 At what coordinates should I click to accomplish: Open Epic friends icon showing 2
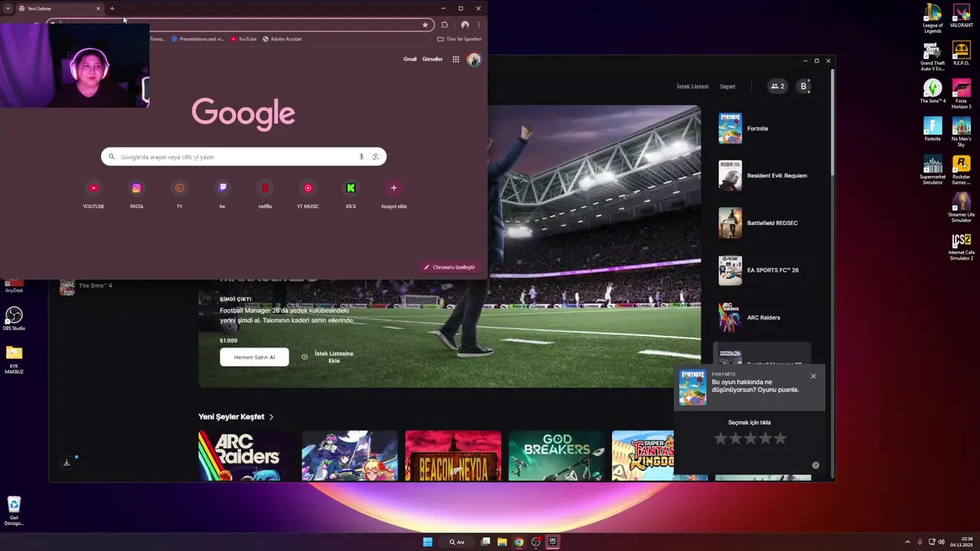pyautogui.click(x=777, y=86)
